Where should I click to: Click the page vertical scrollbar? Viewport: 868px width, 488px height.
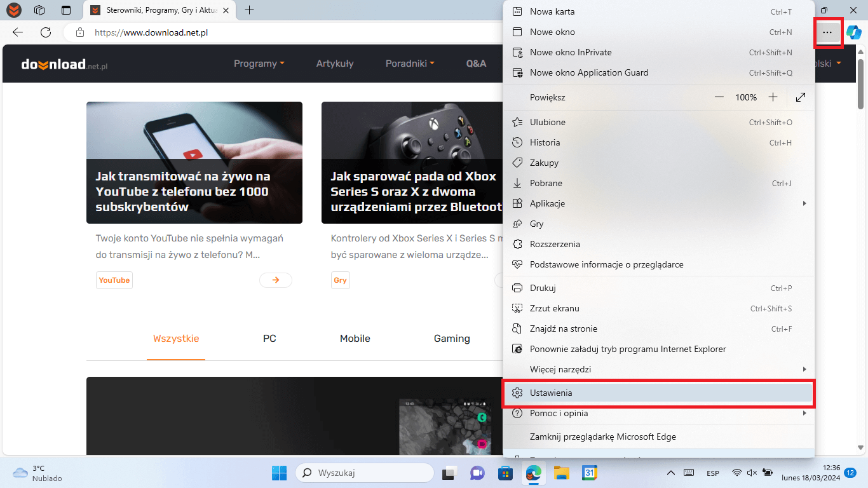[x=861, y=83]
